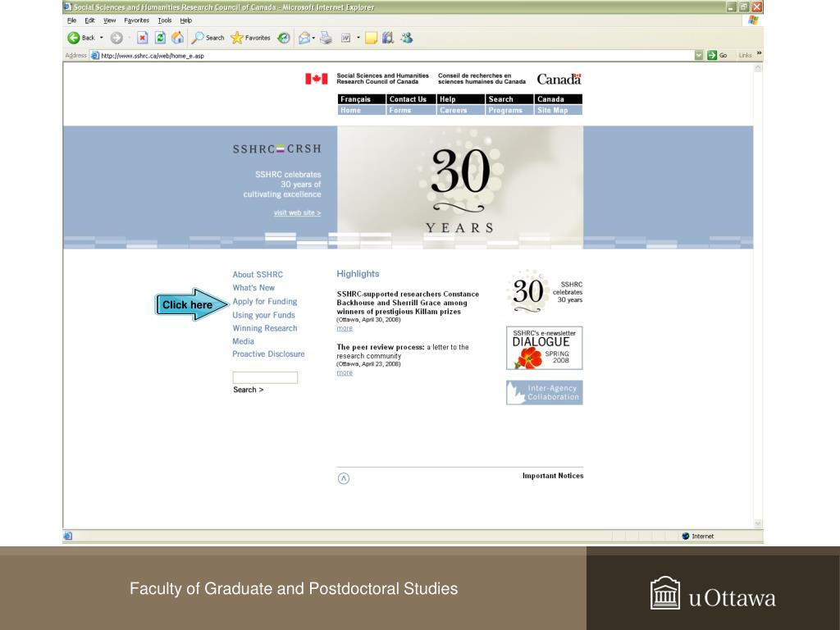Image resolution: width=840 pixels, height=630 pixels.
Task: Click the IE icon in the title bar
Action: [68, 7]
